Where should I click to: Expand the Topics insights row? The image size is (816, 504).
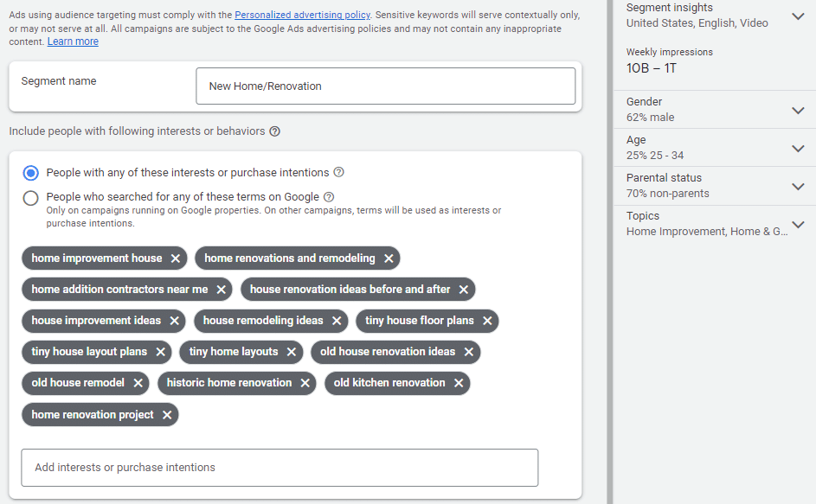tap(798, 224)
